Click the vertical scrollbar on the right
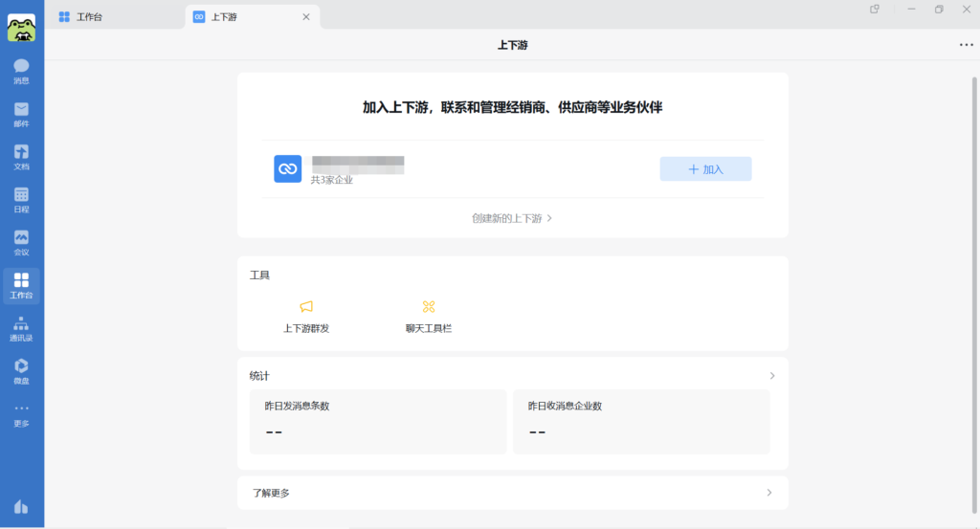The width and height of the screenshot is (980, 529). (973, 294)
